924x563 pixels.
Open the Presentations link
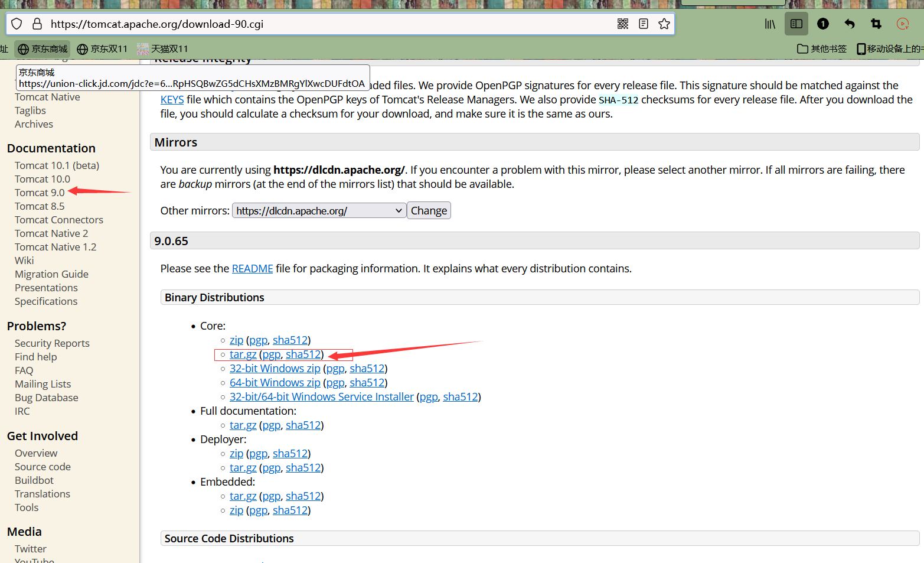(46, 288)
